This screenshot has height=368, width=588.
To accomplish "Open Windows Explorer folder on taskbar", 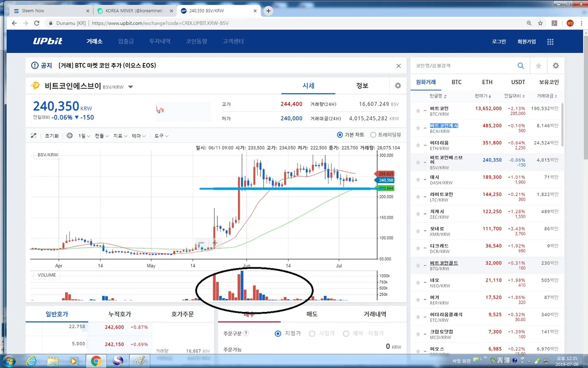I will click(x=53, y=361).
